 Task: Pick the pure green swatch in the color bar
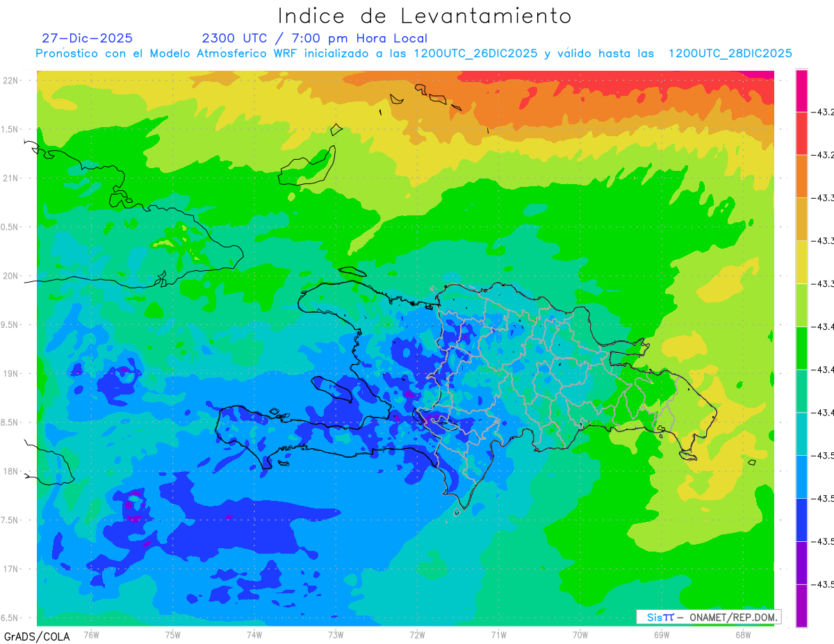[801, 348]
